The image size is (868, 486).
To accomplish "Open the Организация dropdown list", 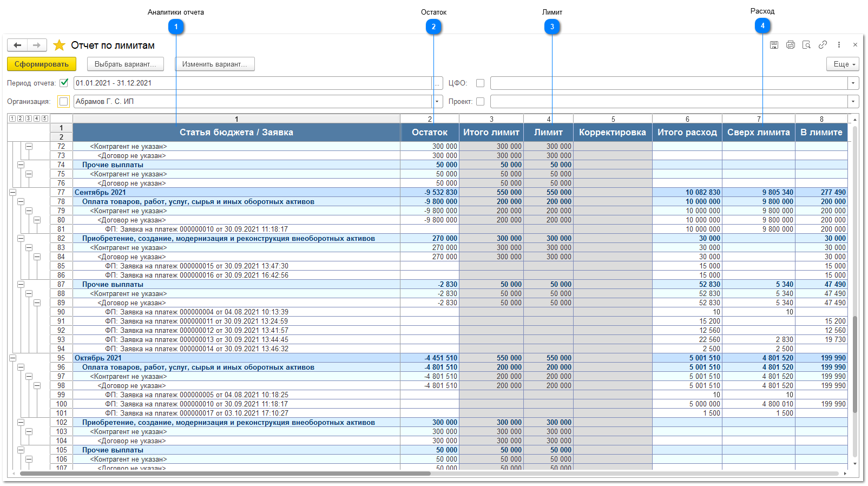I will 437,101.
